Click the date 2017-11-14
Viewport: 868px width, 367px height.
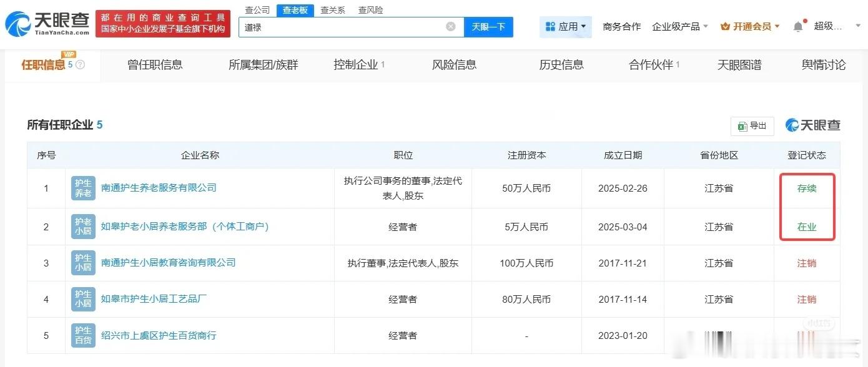click(x=623, y=299)
